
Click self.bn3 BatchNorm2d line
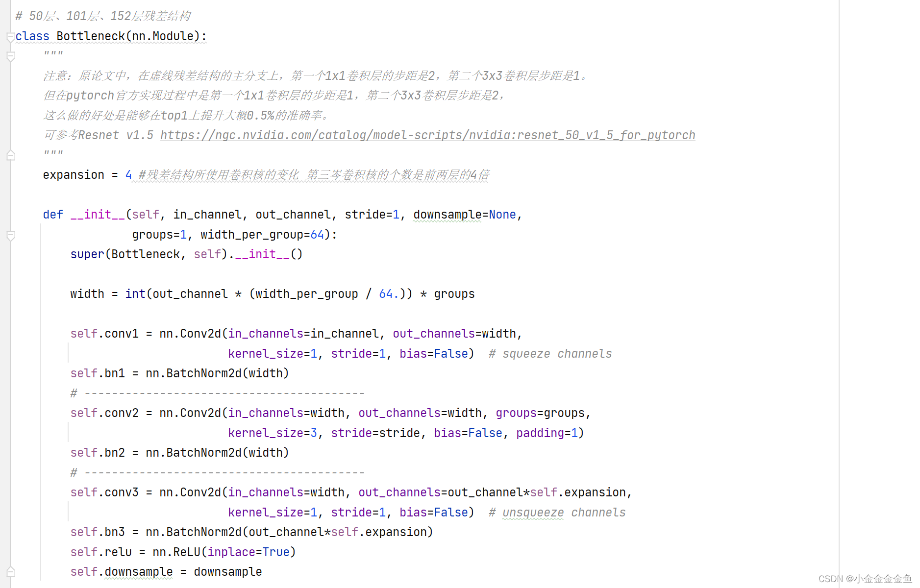click(x=252, y=532)
